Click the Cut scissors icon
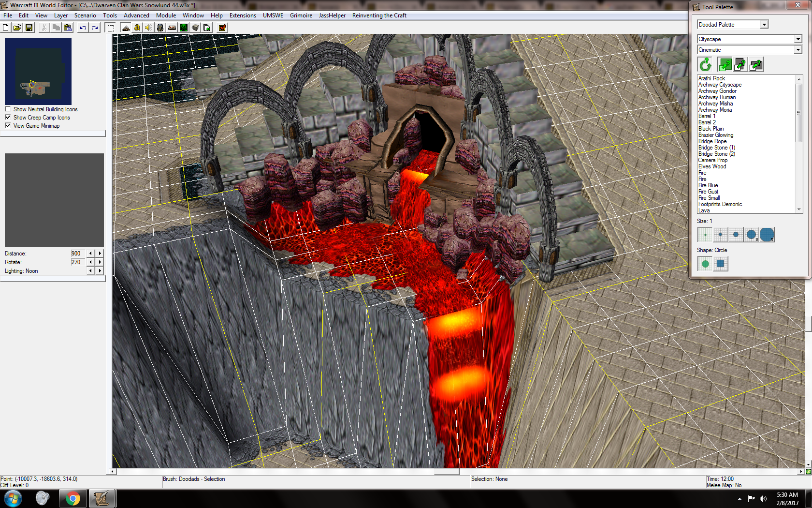This screenshot has width=812, height=508. [x=44, y=28]
